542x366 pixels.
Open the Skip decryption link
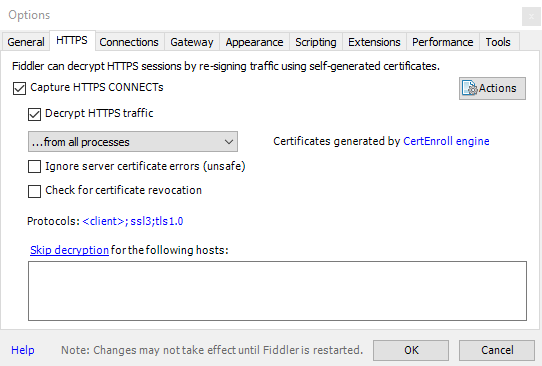coord(69,250)
